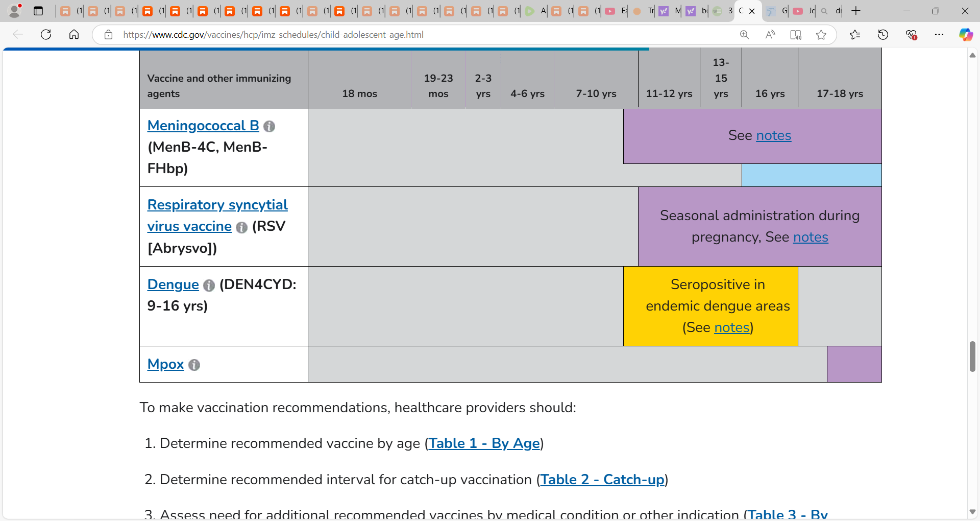
Task: Click the yellow Seropositive dengue cell
Action: [x=710, y=306]
